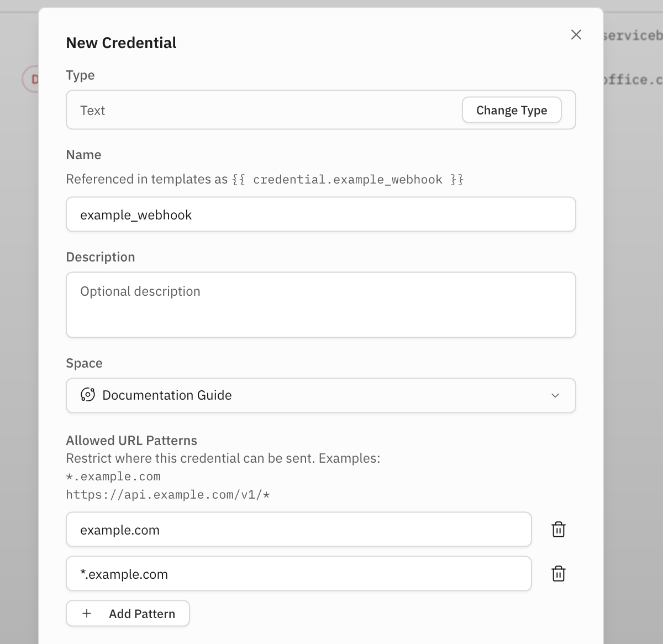This screenshot has width=663, height=644.
Task: Click the *.example.com URL pattern field
Action: tap(299, 574)
